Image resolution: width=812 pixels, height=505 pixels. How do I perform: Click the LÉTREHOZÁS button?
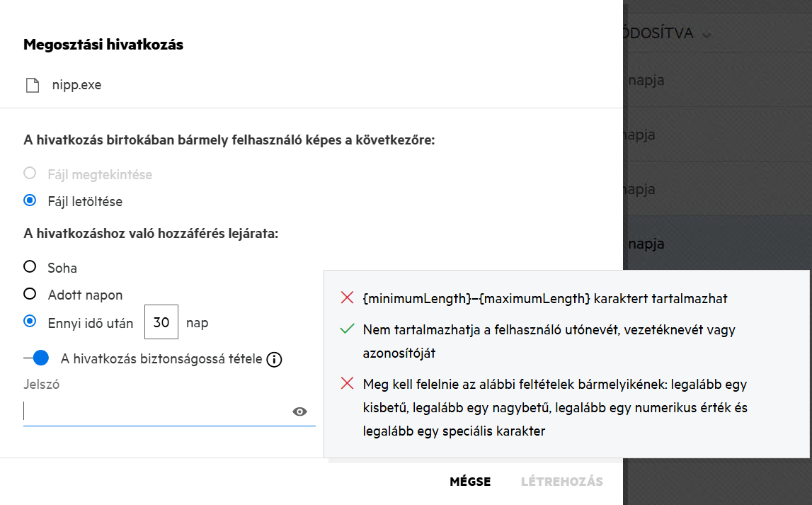(x=562, y=482)
